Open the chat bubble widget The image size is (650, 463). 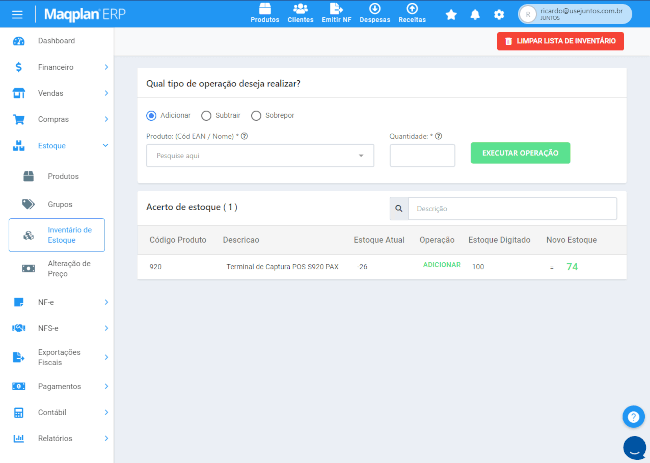pos(634,448)
